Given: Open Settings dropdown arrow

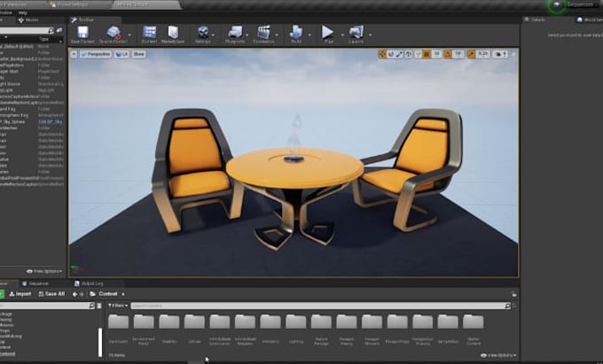Looking at the screenshot, I should click(x=214, y=35).
